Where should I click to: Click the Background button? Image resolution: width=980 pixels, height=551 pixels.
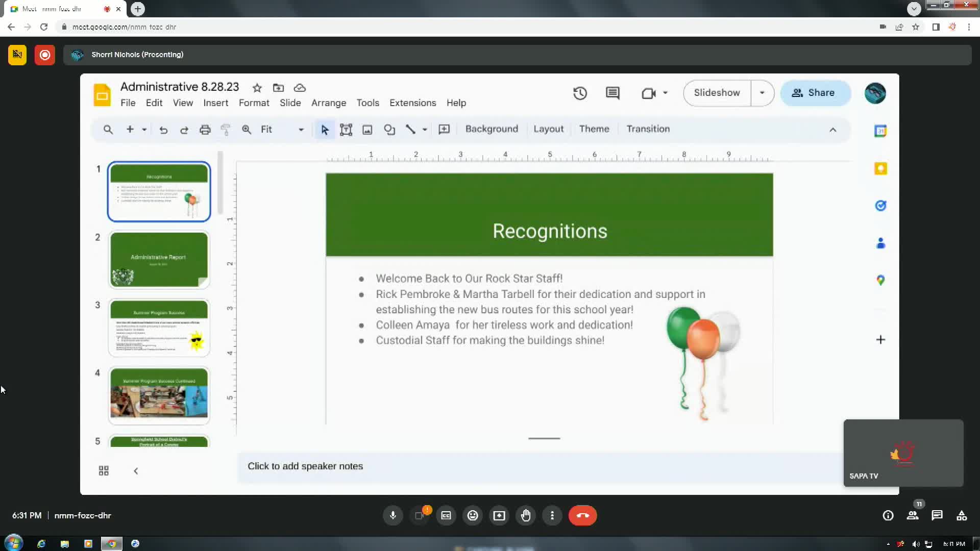coord(492,129)
